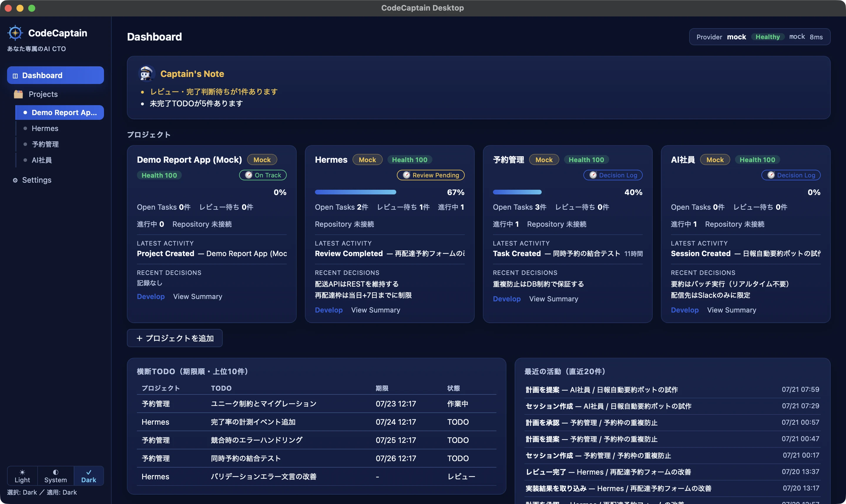Viewport: 846px width, 504px height.
Task: Select the Light theme option
Action: point(22,476)
